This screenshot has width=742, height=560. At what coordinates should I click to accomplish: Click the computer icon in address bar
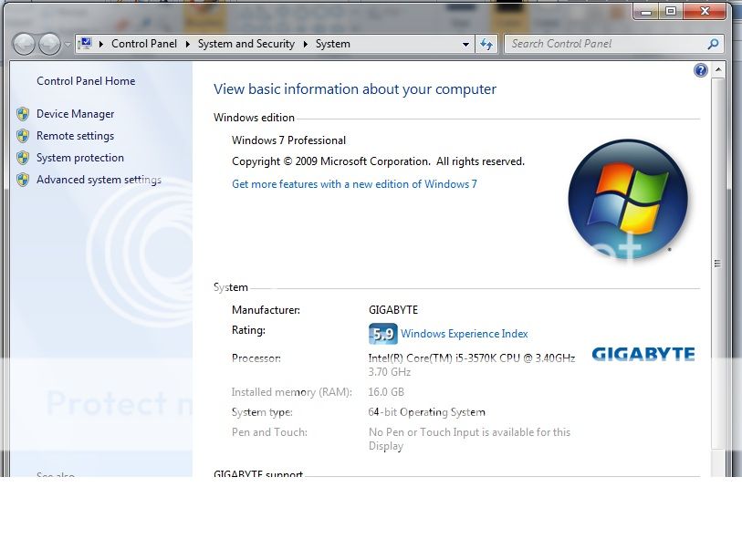(x=85, y=44)
